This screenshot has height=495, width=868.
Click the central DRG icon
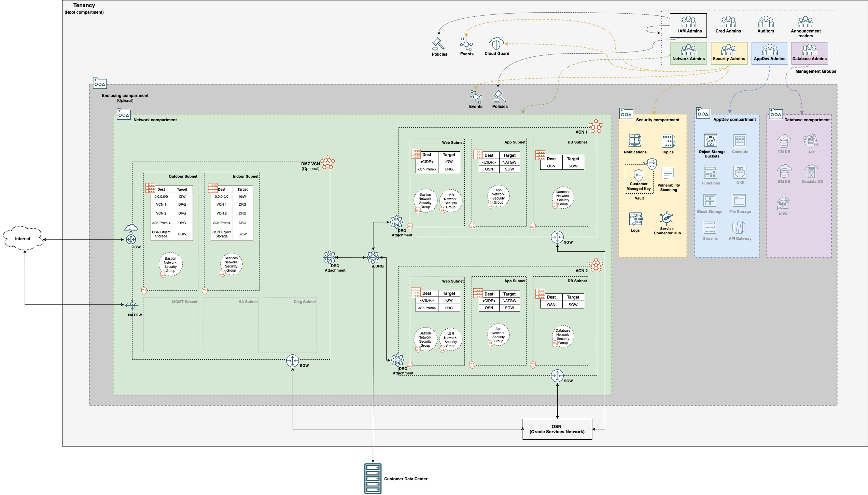[x=373, y=258]
